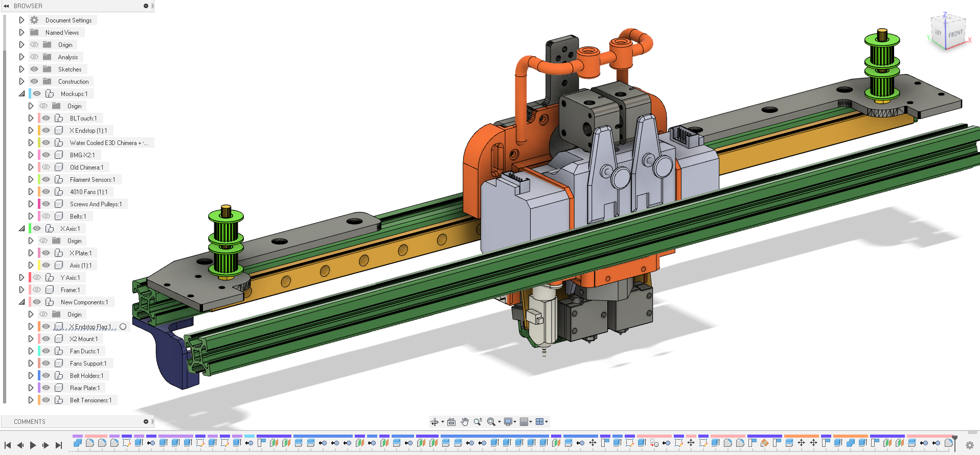Click the X Endstop (1):1 body icon
Screen dimensions: 980x455
[x=59, y=131]
